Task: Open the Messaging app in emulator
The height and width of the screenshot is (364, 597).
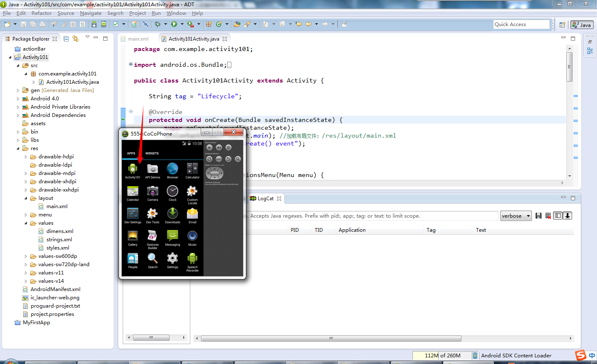Action: (x=172, y=238)
